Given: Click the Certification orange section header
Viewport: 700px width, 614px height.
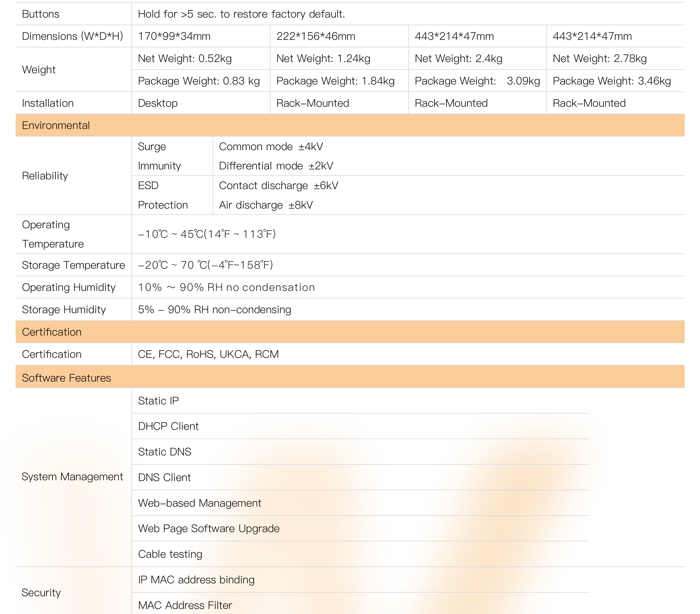Looking at the screenshot, I should point(52,332).
